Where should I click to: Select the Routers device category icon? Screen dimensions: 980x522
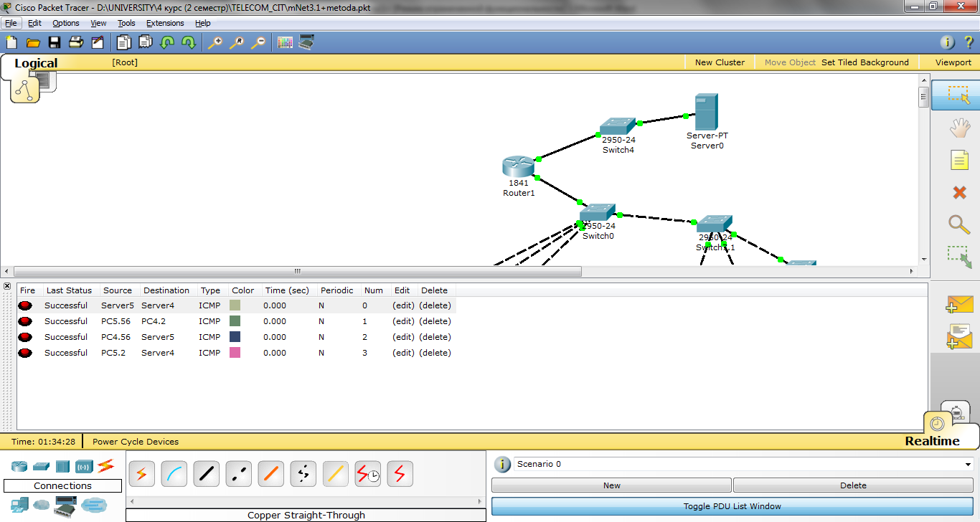(x=19, y=467)
